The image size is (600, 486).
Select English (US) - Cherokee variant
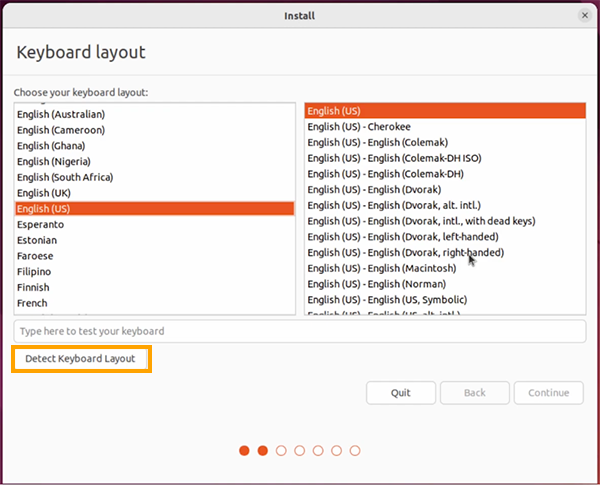coord(360,127)
